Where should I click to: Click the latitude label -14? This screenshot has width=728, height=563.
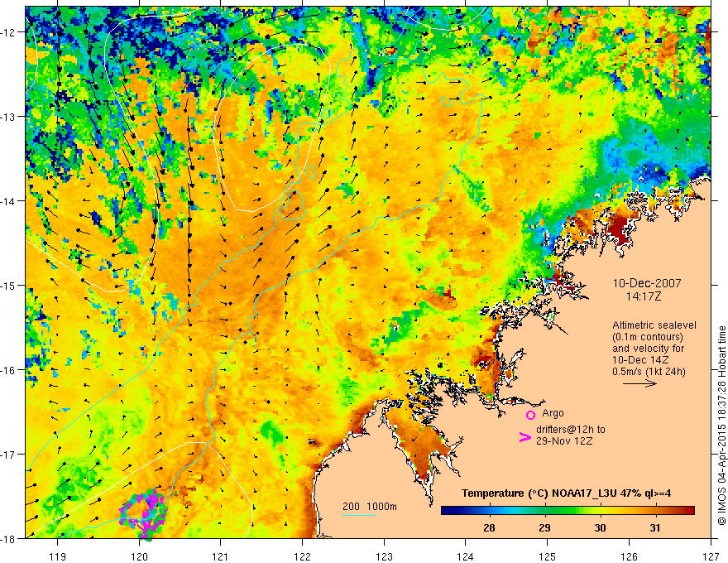pyautogui.click(x=8, y=201)
